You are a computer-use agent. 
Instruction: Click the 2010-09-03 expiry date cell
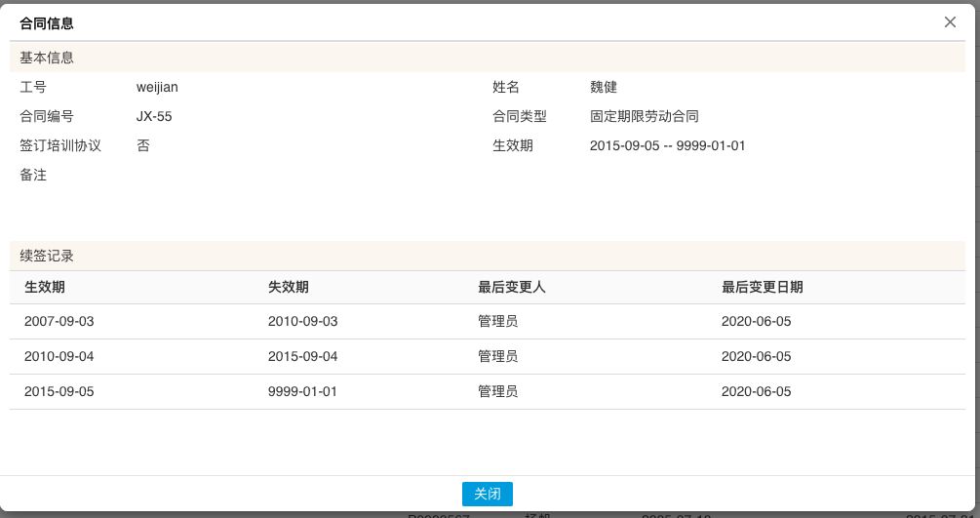pyautogui.click(x=302, y=321)
